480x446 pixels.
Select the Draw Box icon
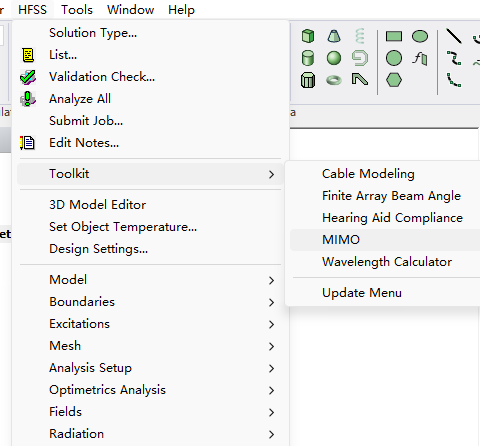tap(308, 36)
